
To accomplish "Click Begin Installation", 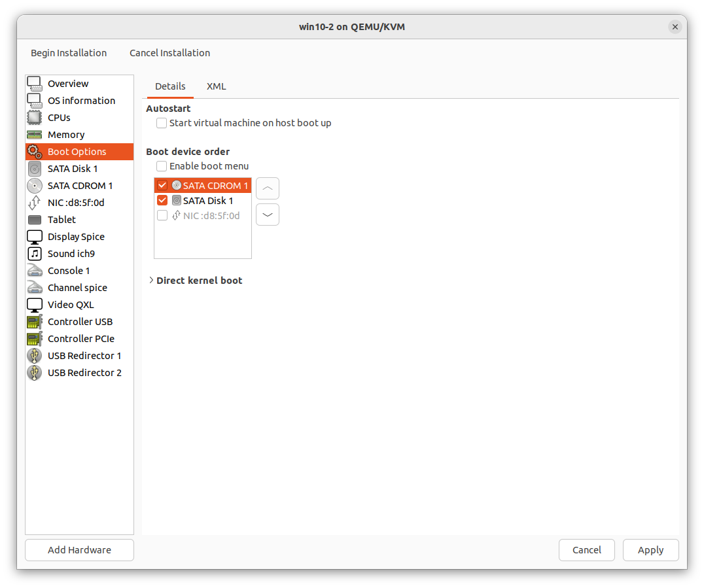I will 68,53.
